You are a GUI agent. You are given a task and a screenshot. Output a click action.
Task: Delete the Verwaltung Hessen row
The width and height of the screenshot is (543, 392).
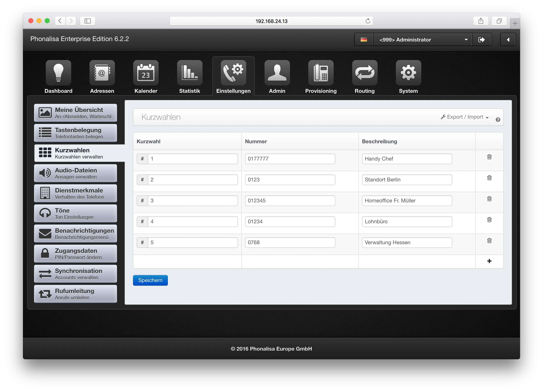click(x=489, y=240)
